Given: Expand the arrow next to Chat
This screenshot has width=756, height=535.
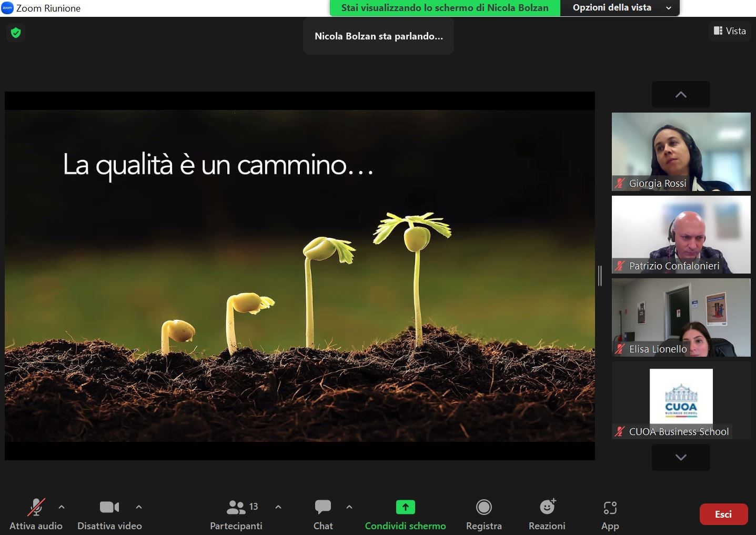Looking at the screenshot, I should [x=349, y=507].
